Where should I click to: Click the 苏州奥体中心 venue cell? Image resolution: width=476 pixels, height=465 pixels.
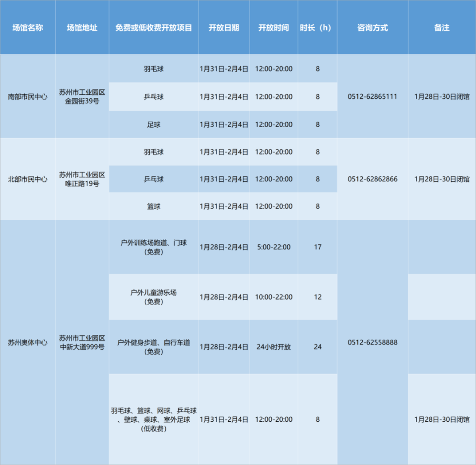click(x=27, y=342)
